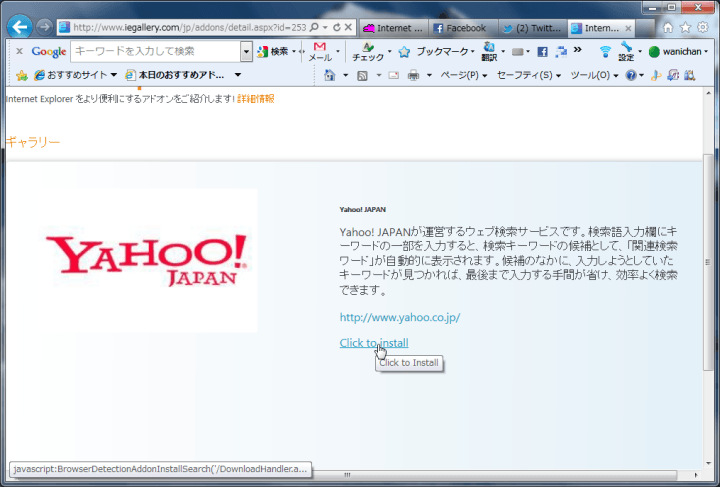Click the Read Mail envelope icon
Image resolution: width=720 pixels, height=487 pixels.
click(394, 75)
